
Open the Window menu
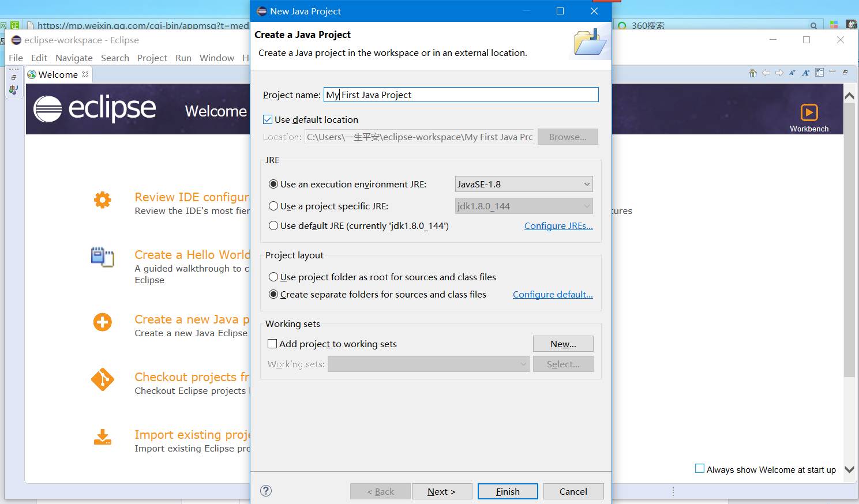pos(217,58)
